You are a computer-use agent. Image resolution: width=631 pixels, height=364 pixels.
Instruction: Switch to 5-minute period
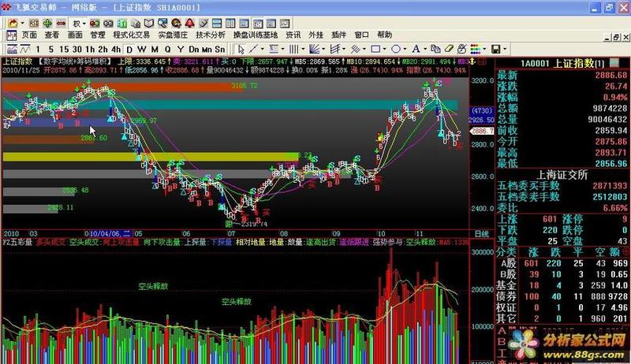(51, 50)
